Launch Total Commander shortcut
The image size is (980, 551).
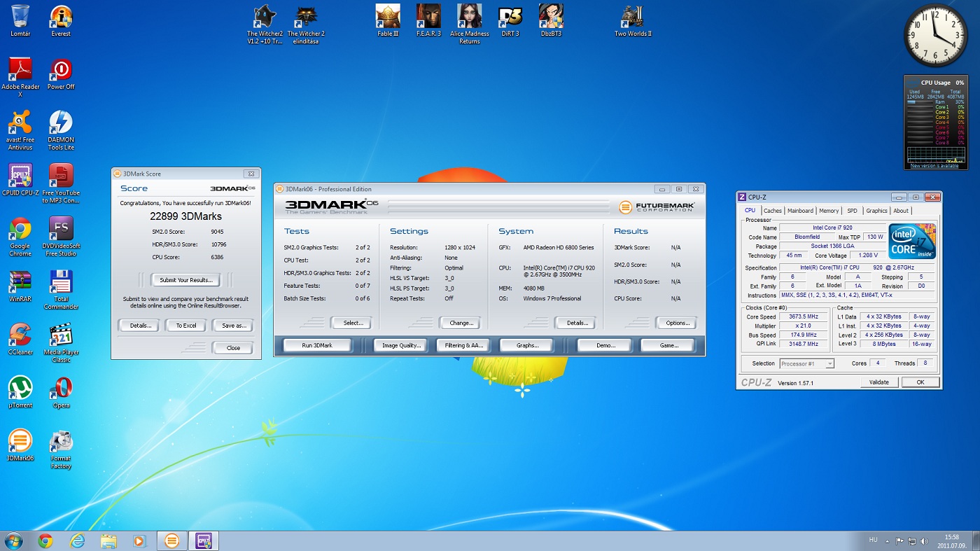(x=61, y=290)
